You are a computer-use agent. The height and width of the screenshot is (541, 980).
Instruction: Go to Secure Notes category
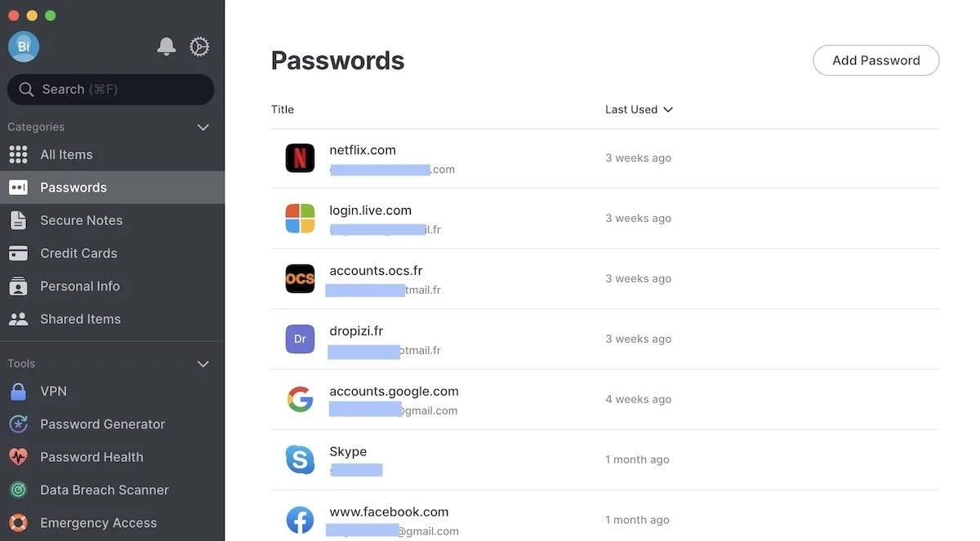(x=81, y=220)
